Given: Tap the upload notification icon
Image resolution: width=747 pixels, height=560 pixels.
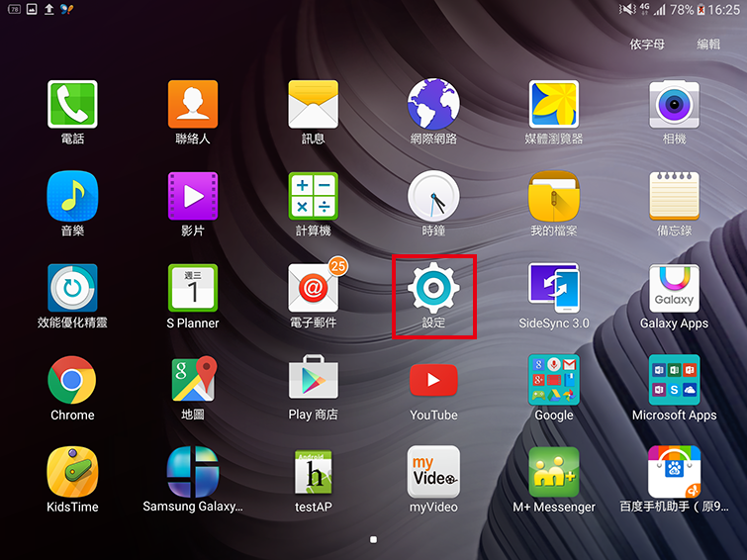Looking at the screenshot, I should pos(49,9).
